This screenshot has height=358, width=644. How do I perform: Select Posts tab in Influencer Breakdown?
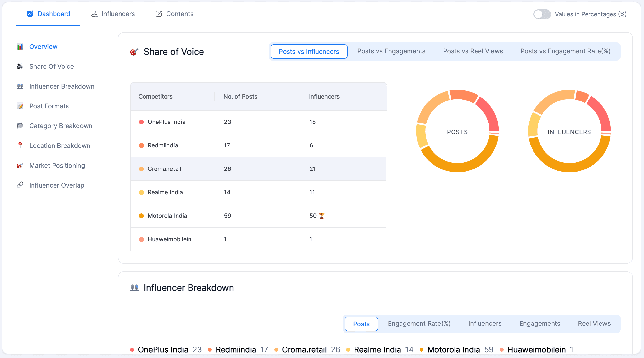(361, 324)
